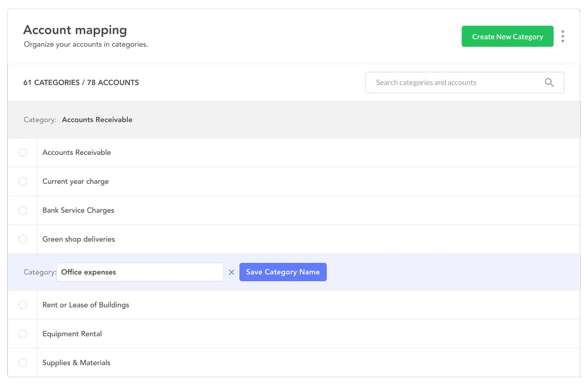Open the three-dot more options menu
Image resolution: width=588 pixels, height=389 pixels.
click(563, 36)
